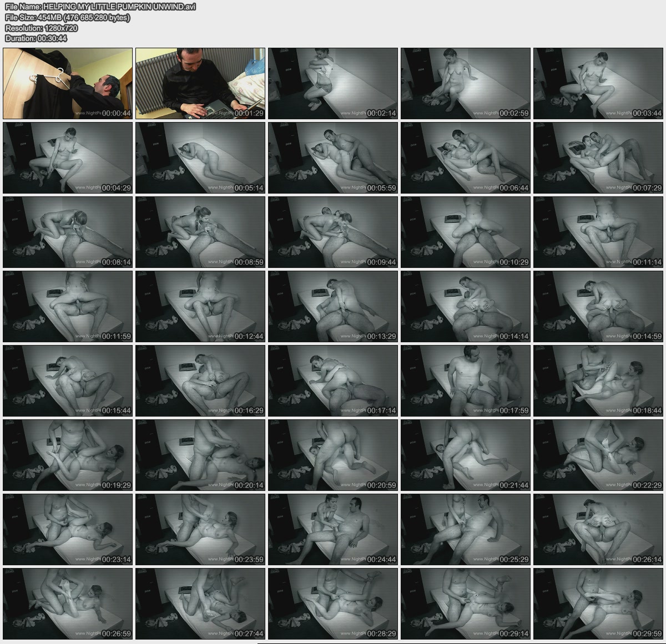Open the frame marked 00:02:14

[333, 83]
